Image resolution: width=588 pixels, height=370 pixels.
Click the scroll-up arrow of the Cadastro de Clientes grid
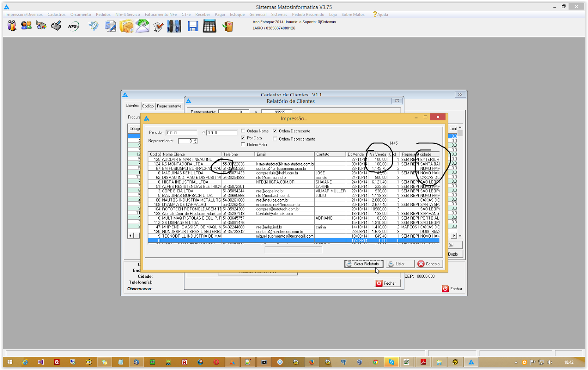[460, 128]
